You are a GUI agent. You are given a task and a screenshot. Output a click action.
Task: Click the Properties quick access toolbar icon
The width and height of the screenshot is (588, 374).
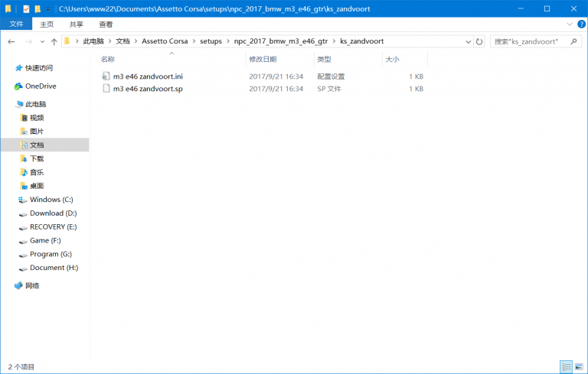click(26, 8)
